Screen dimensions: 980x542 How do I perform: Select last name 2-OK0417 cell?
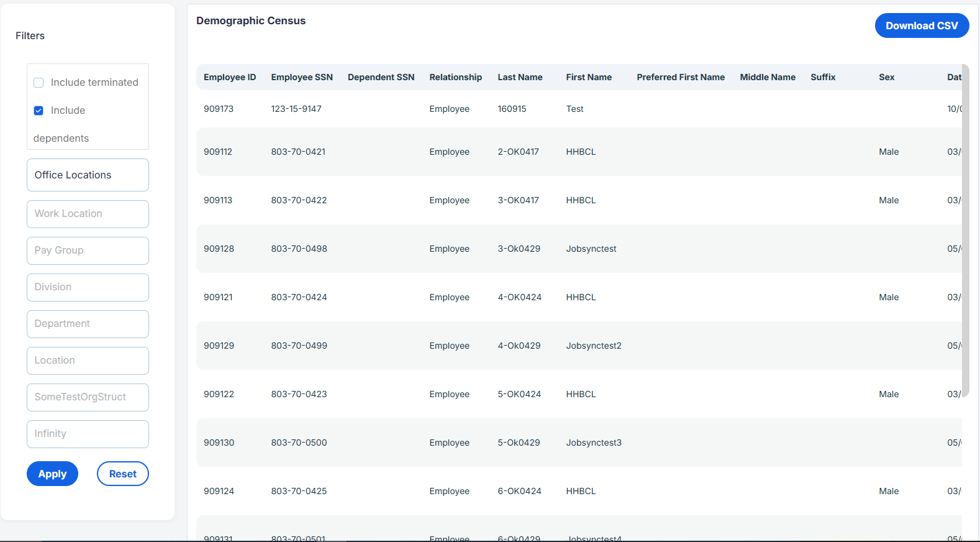coord(518,152)
